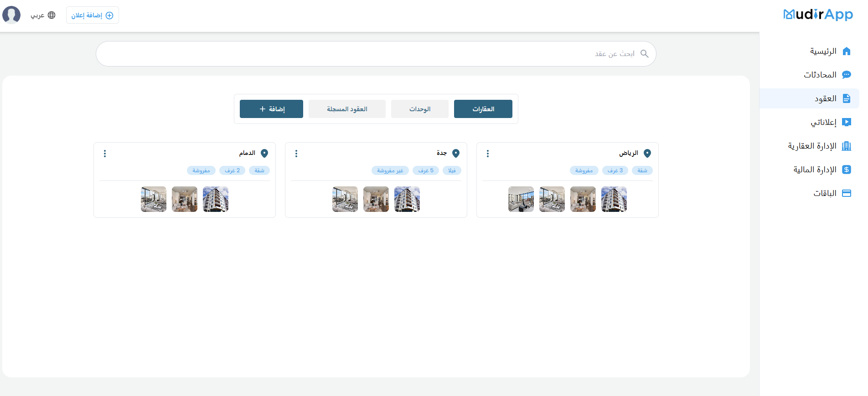Click the user profile avatar
This screenshot has height=396, width=868.
coord(11,15)
